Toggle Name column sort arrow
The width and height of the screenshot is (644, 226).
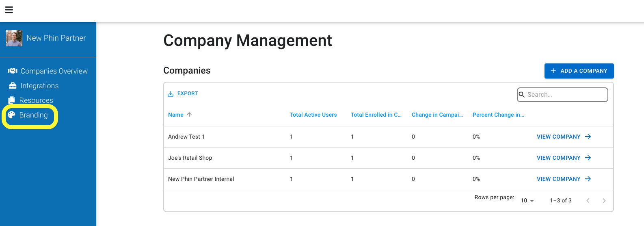click(x=189, y=115)
